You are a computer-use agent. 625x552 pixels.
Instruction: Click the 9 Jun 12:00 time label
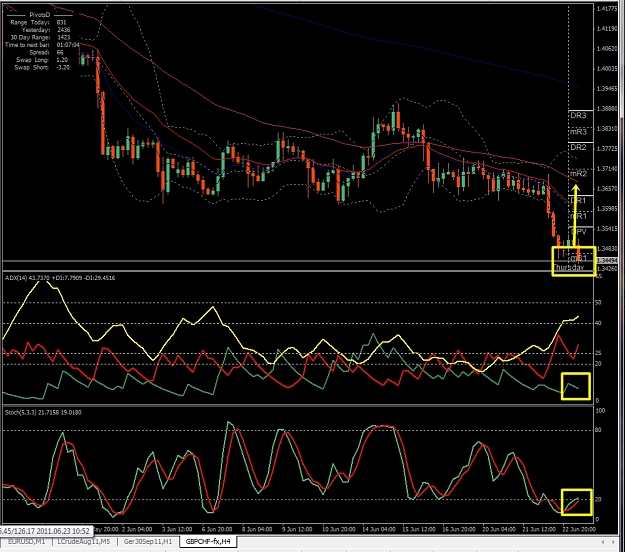[297, 529]
